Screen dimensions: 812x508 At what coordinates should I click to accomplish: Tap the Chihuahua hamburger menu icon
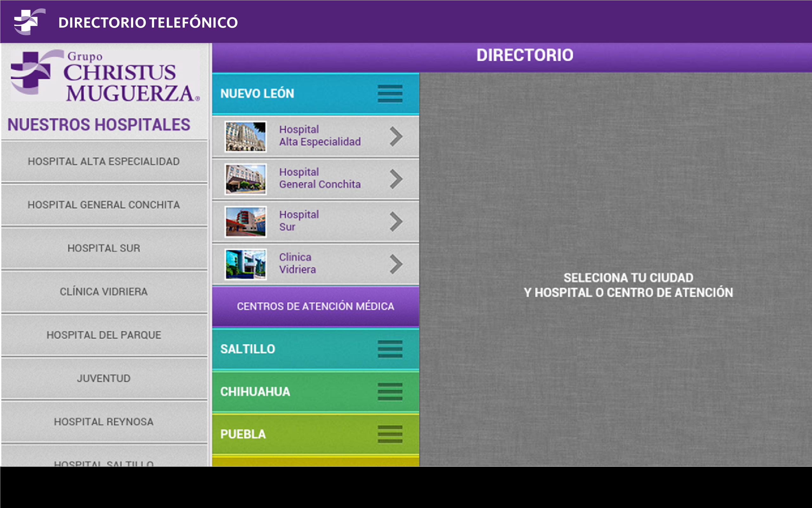[390, 392]
